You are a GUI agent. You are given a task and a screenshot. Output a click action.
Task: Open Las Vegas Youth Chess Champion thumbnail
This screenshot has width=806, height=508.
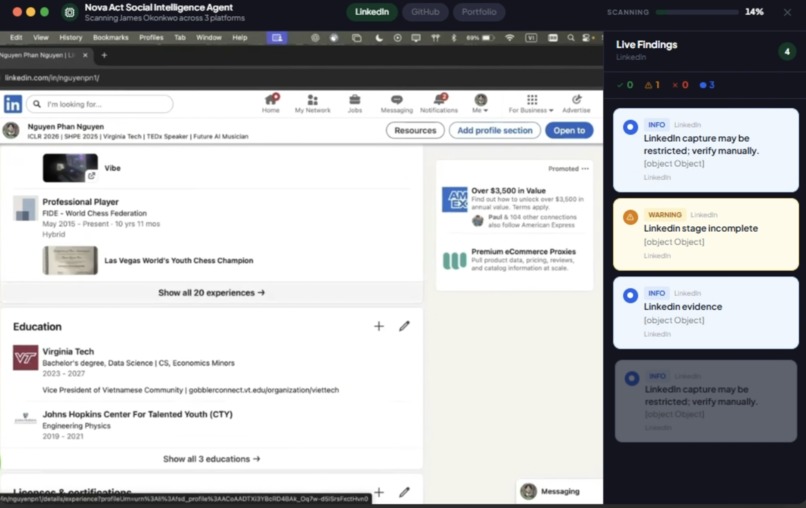tap(70, 260)
